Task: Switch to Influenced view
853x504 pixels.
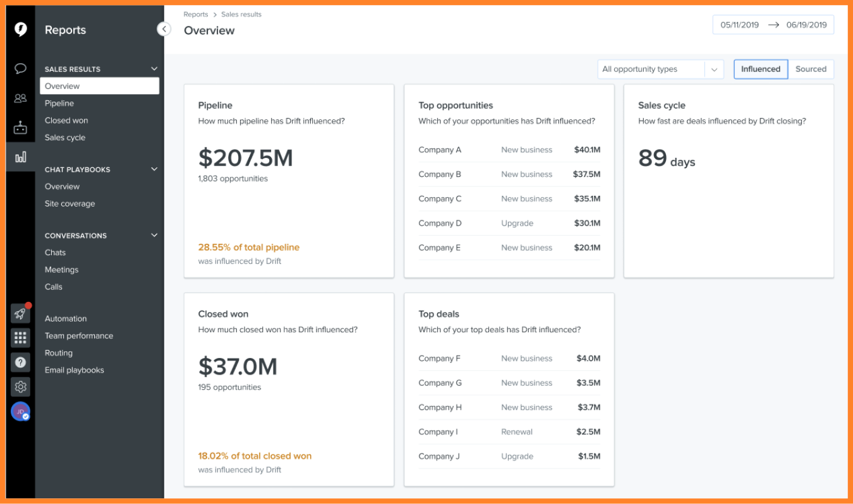Action: 761,69
